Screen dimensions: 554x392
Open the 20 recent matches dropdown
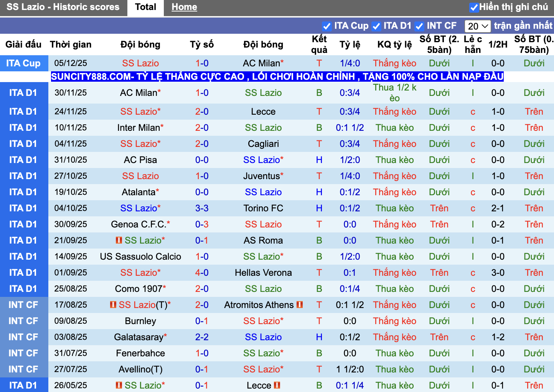click(x=478, y=26)
